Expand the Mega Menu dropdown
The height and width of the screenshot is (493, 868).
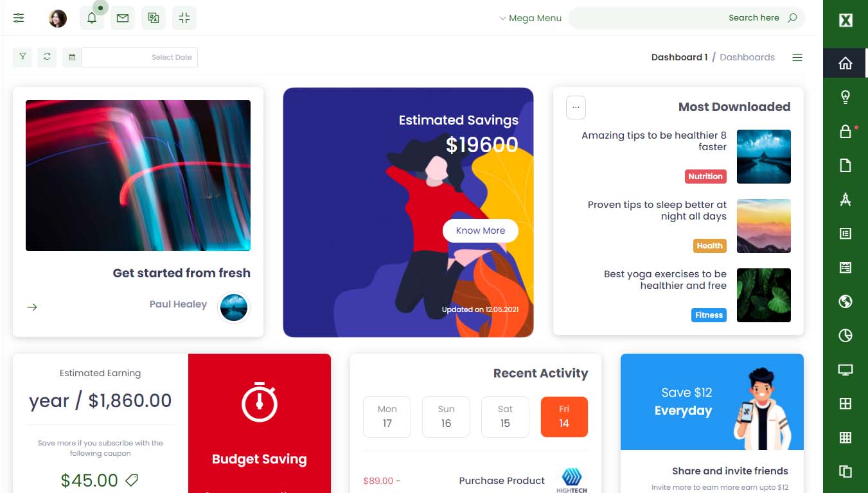point(530,18)
